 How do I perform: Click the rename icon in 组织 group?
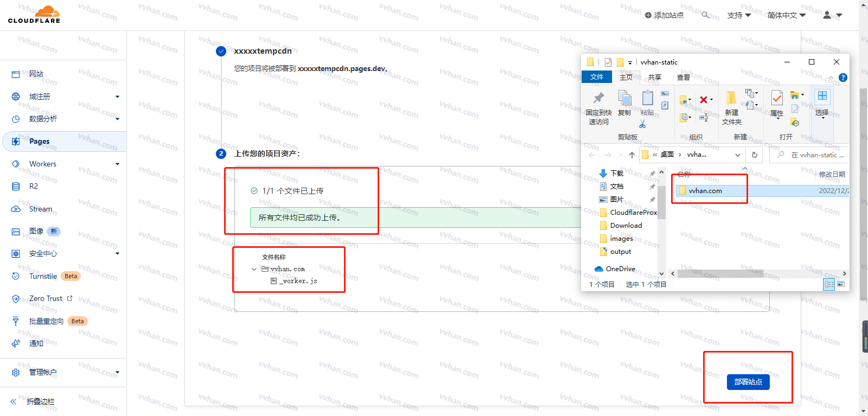(x=704, y=117)
